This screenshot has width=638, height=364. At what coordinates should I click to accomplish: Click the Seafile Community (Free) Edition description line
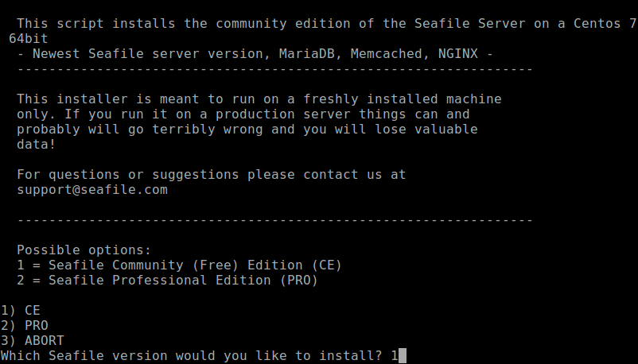[x=179, y=265]
